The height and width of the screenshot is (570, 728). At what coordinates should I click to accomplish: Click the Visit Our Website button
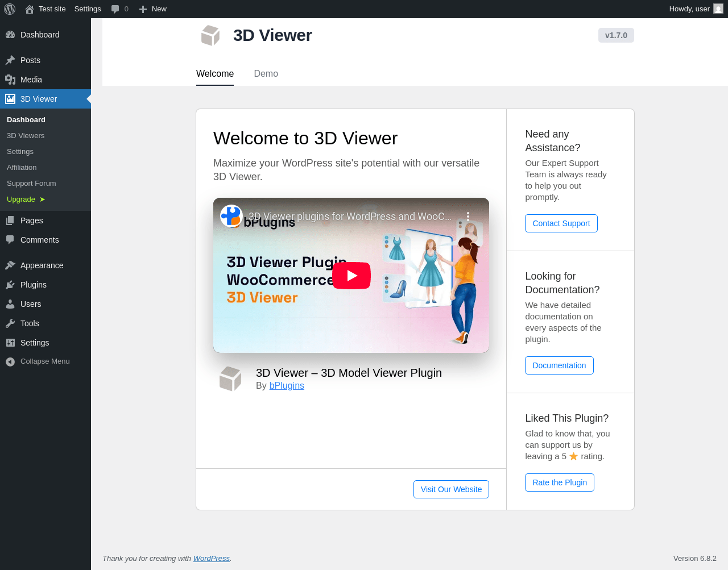tap(451, 489)
